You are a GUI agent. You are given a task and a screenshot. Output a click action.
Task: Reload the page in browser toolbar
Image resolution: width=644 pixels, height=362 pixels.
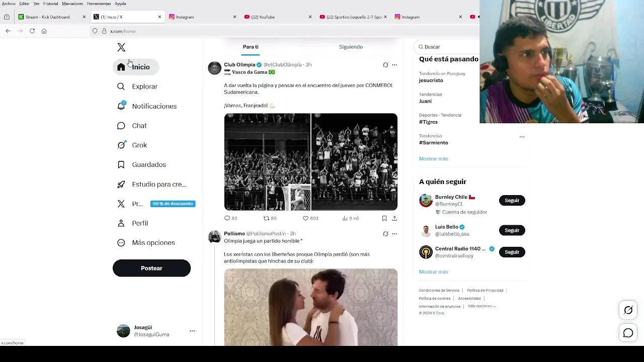tap(32, 31)
